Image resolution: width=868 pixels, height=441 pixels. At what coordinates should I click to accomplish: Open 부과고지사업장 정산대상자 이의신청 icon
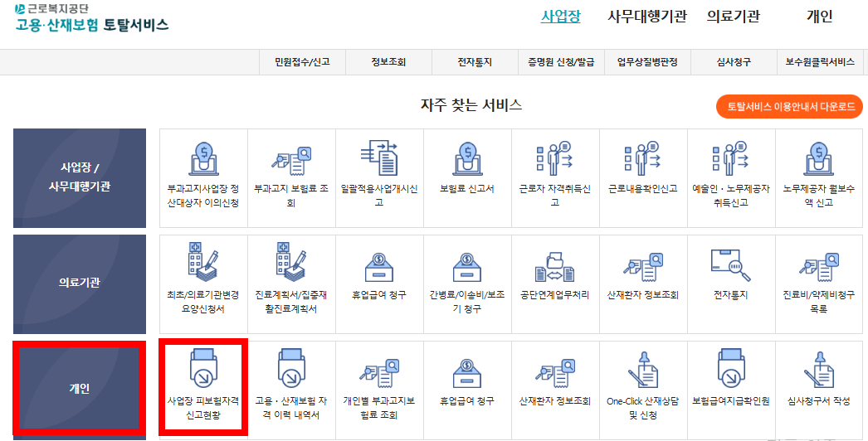[x=203, y=159]
